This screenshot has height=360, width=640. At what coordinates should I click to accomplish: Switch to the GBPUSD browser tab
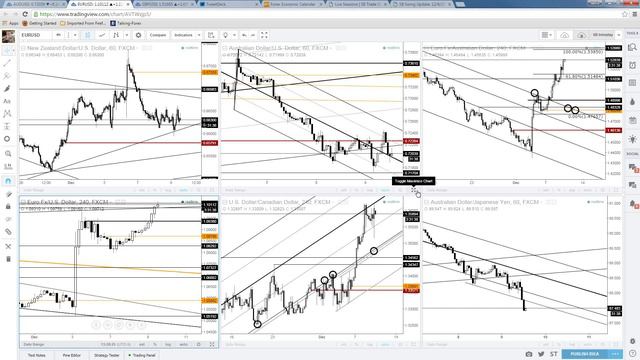coord(164,4)
